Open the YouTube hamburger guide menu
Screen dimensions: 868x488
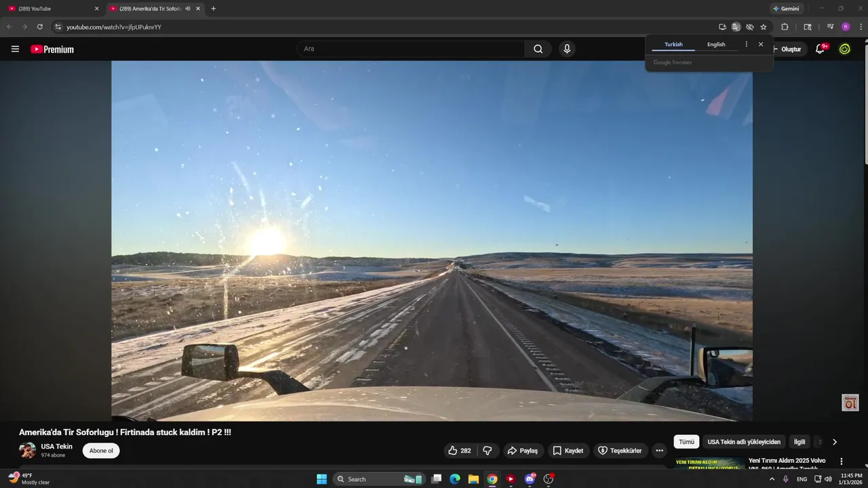(15, 49)
